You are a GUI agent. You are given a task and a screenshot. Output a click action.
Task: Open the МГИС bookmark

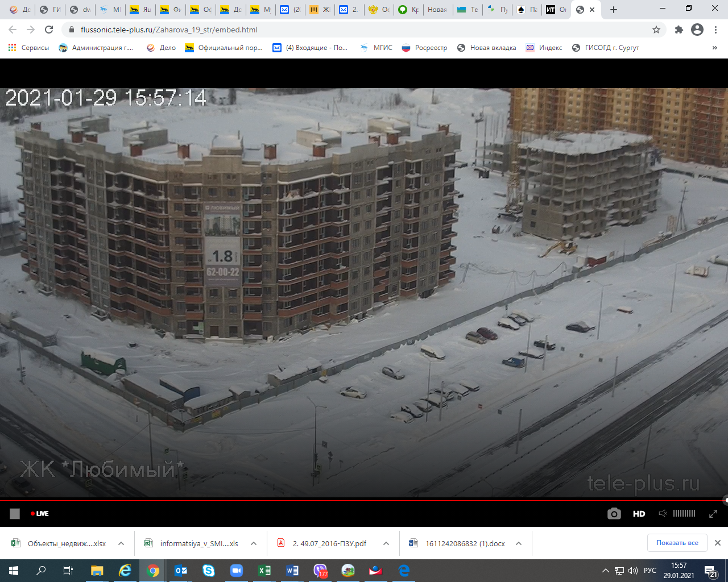point(377,48)
